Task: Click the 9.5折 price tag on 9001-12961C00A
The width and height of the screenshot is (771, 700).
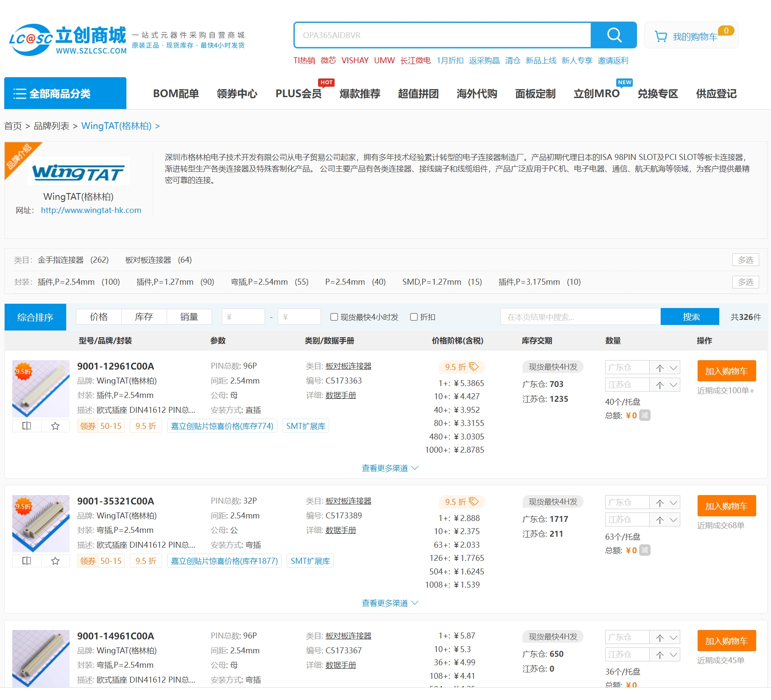Action: coord(462,367)
